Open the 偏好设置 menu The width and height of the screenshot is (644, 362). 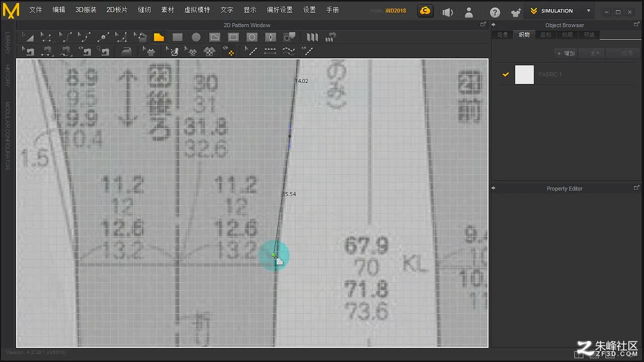(x=280, y=10)
